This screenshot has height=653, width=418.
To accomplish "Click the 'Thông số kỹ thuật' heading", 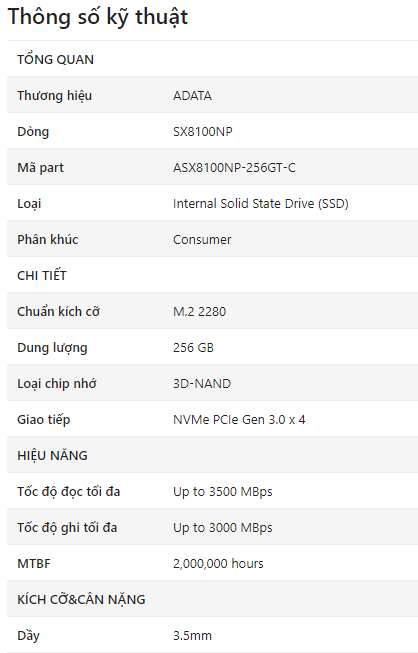I will click(x=98, y=17).
